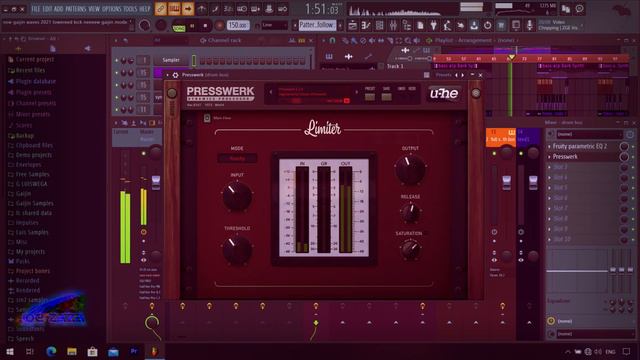The width and height of the screenshot is (640, 360).
Task: Click the PRESET button in Presswerk
Action: [370, 97]
